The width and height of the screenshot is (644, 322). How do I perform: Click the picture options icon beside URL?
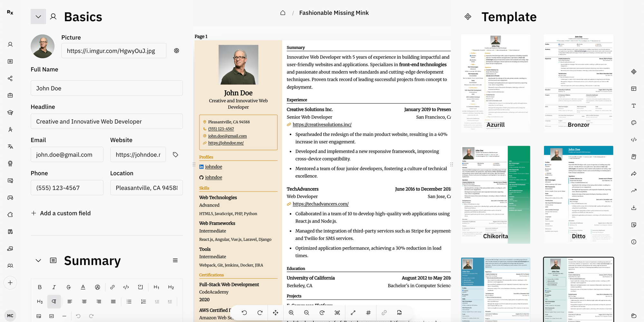coord(176,51)
